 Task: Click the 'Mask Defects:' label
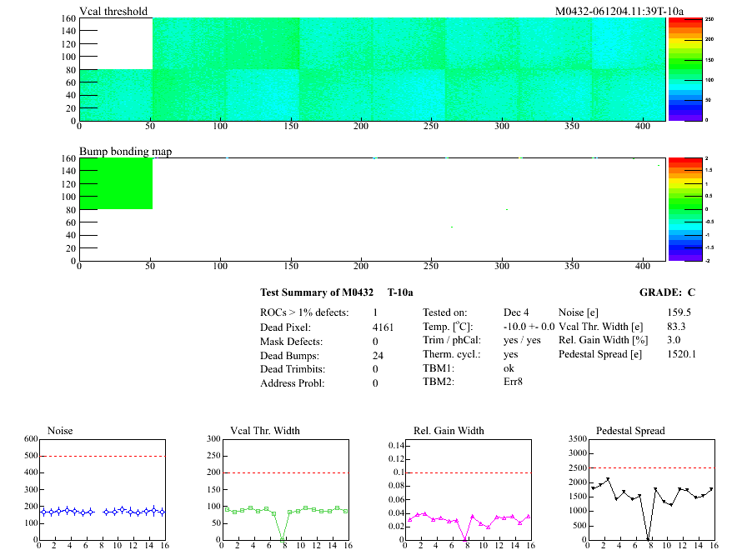click(291, 342)
